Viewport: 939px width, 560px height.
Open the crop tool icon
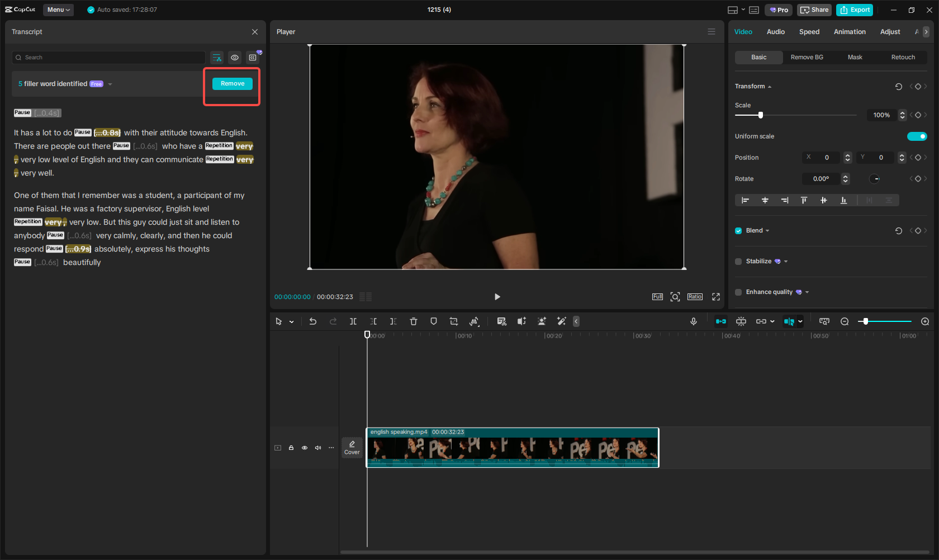coord(453,321)
